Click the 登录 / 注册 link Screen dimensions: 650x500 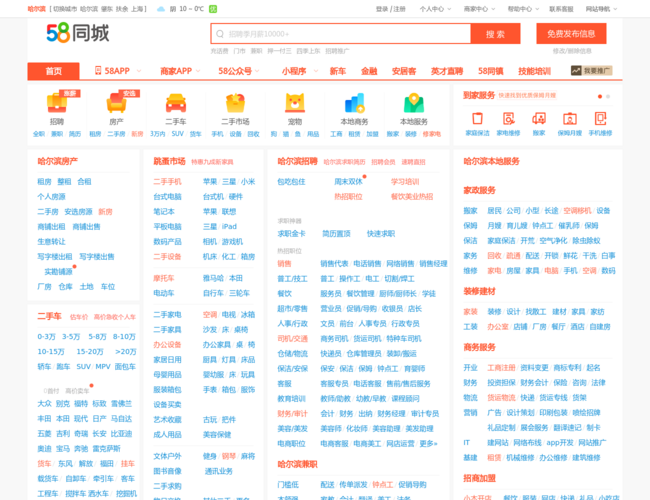pyautogui.click(x=390, y=9)
